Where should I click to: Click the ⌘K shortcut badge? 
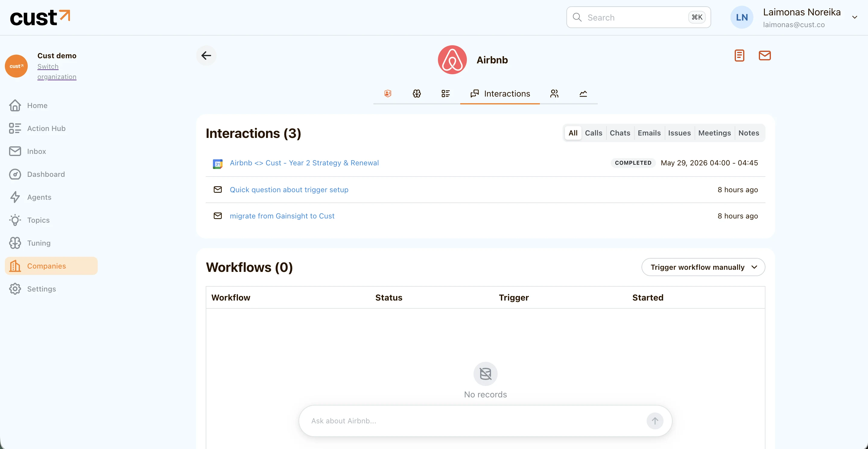pos(697,17)
